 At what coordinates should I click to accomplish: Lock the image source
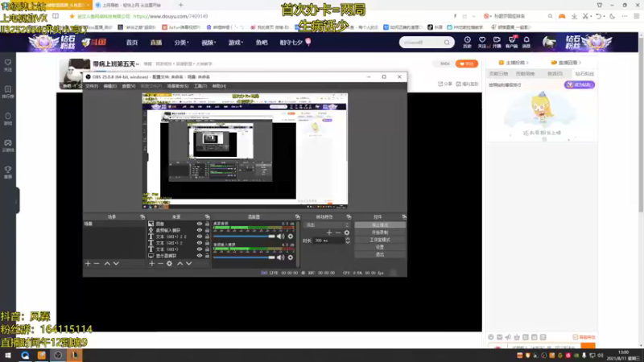(x=207, y=224)
